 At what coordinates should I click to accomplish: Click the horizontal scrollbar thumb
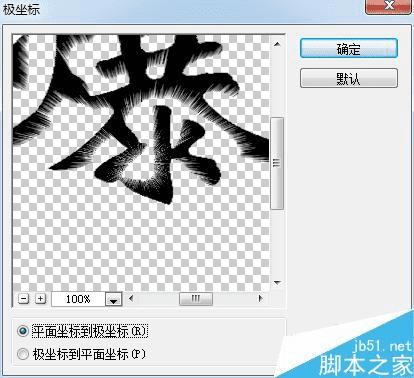(x=196, y=299)
